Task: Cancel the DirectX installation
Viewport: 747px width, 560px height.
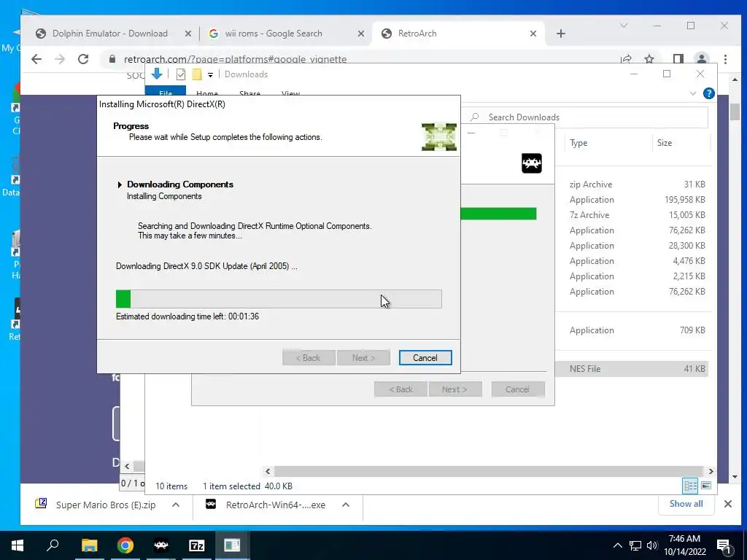Action: (x=425, y=357)
